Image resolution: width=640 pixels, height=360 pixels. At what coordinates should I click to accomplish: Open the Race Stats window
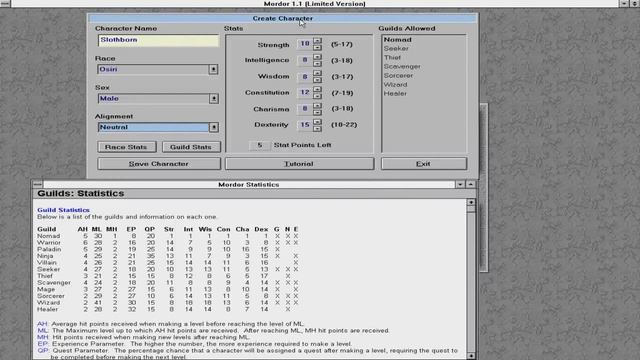[x=127, y=147]
